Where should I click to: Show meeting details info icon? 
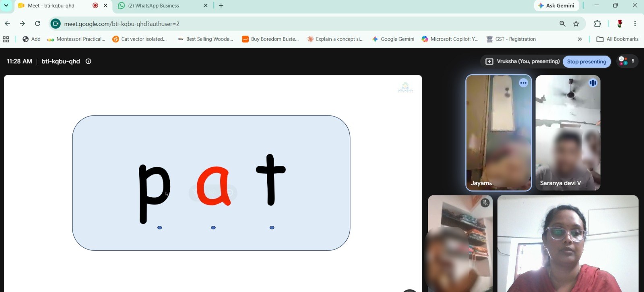coord(89,61)
